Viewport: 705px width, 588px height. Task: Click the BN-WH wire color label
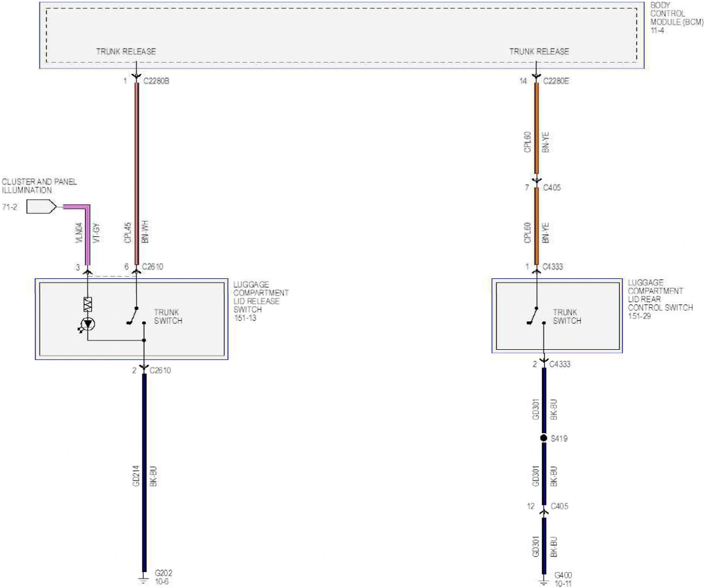pyautogui.click(x=145, y=232)
